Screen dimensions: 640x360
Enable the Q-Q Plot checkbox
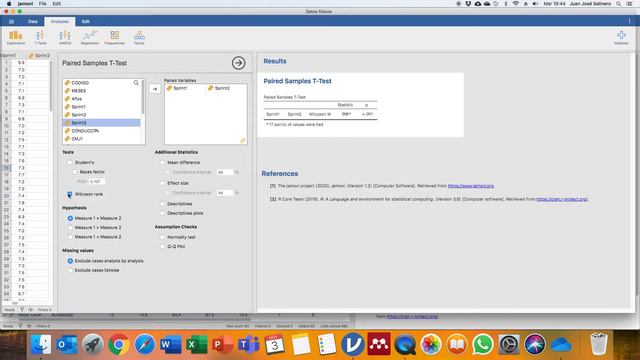162,247
